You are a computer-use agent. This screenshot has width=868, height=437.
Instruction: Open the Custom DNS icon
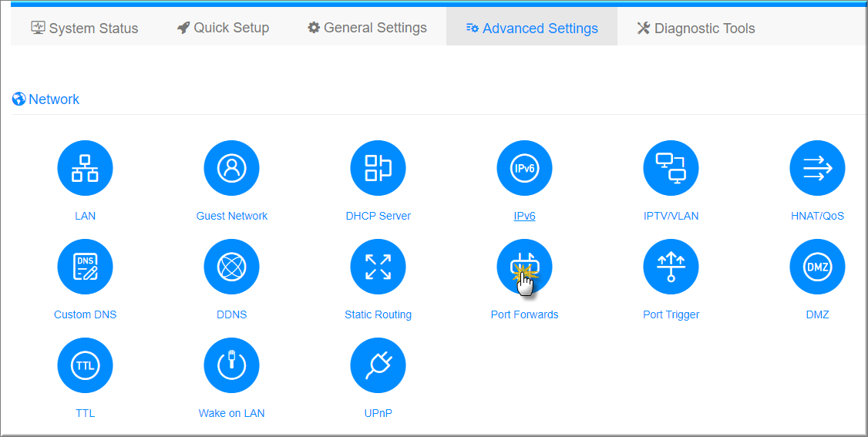[85, 267]
